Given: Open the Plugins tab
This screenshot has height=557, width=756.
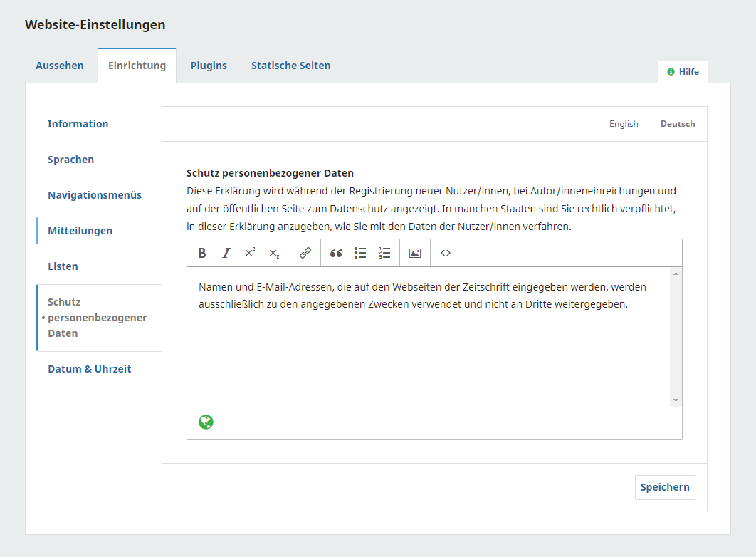Looking at the screenshot, I should (x=209, y=66).
